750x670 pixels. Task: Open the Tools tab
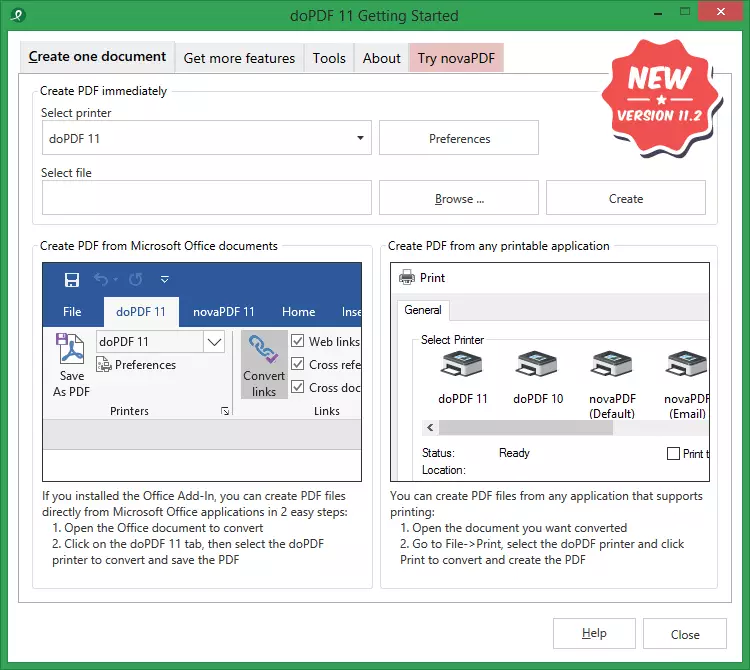point(329,58)
